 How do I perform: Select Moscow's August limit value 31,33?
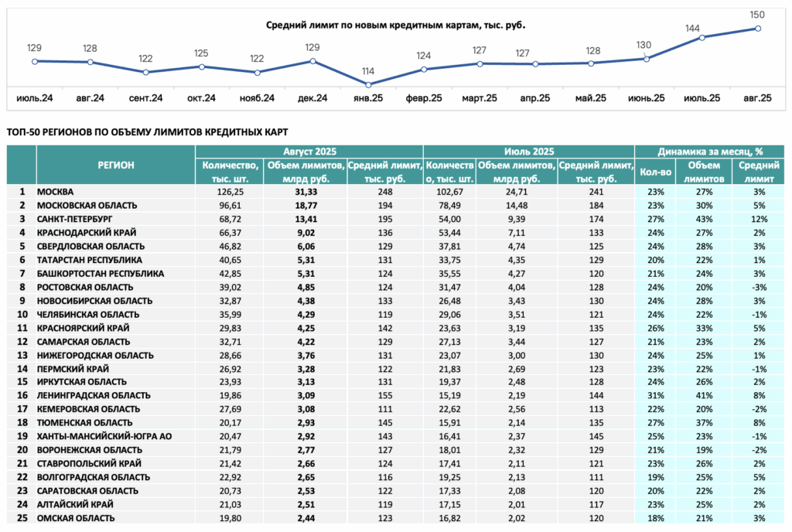(x=306, y=192)
